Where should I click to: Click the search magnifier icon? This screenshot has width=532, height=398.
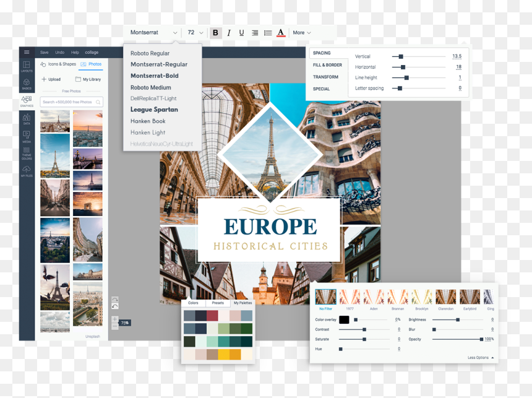(x=98, y=102)
